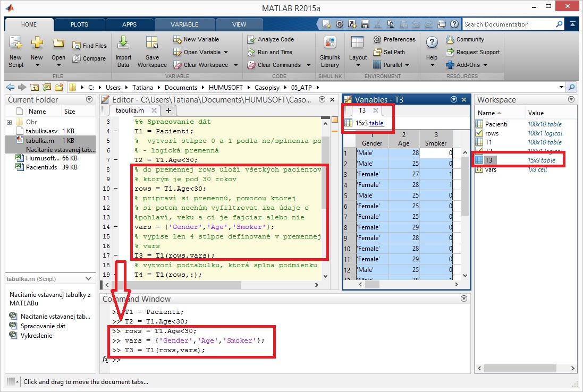
Task: Collapse the tabulka.m script details panel
Action: pyautogui.click(x=89, y=279)
